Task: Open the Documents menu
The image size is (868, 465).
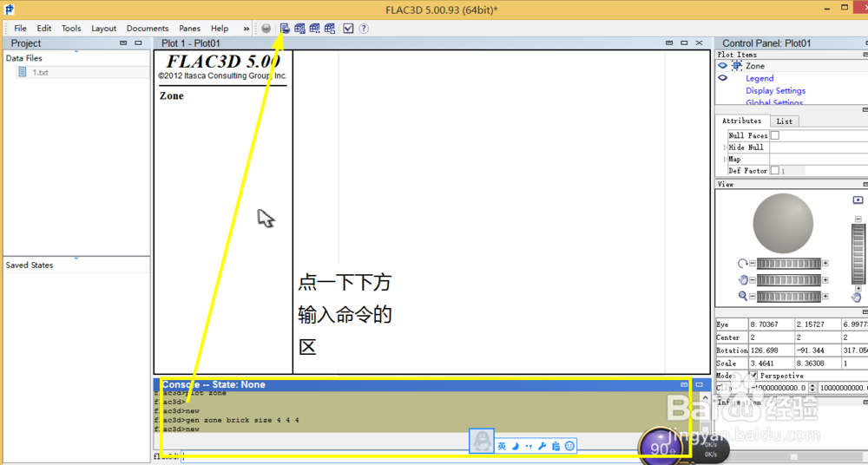Action: (148, 29)
